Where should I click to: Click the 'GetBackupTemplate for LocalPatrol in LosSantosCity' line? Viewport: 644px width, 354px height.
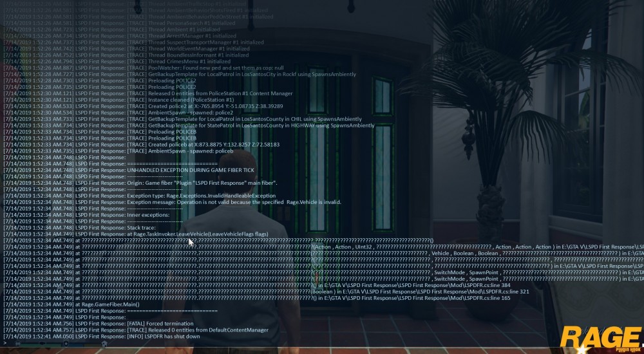coord(180,74)
